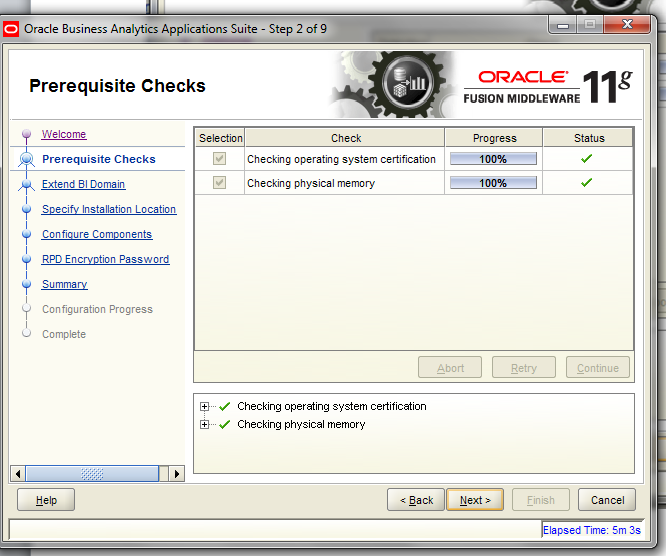Proceed with the Next button
The image size is (666, 556).
pos(475,500)
